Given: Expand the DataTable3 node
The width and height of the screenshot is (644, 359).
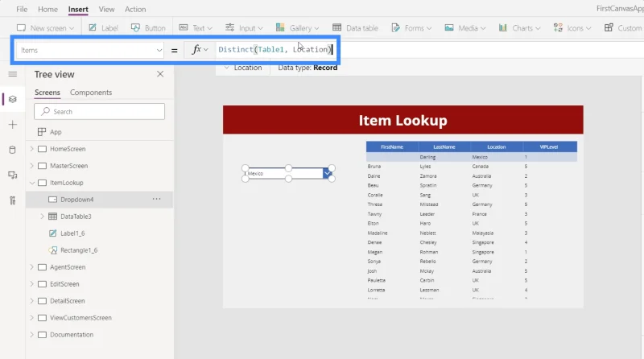Looking at the screenshot, I should 43,216.
